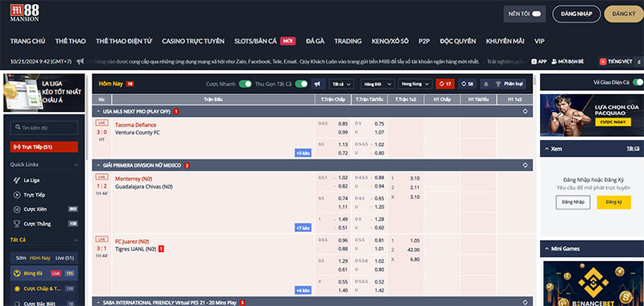Click the La Liga Kèo Tốt Nhất banner
The width and height of the screenshot is (644, 306).
tap(44, 93)
